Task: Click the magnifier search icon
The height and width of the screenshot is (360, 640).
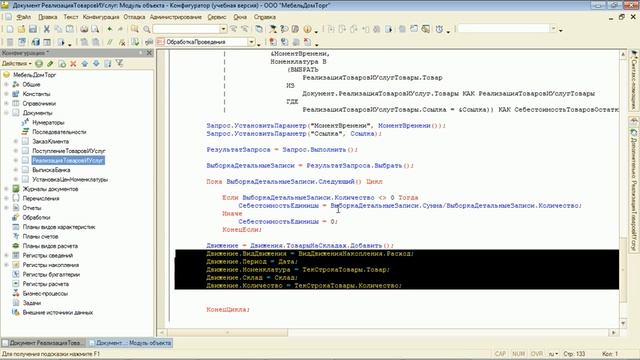Action: (147, 29)
